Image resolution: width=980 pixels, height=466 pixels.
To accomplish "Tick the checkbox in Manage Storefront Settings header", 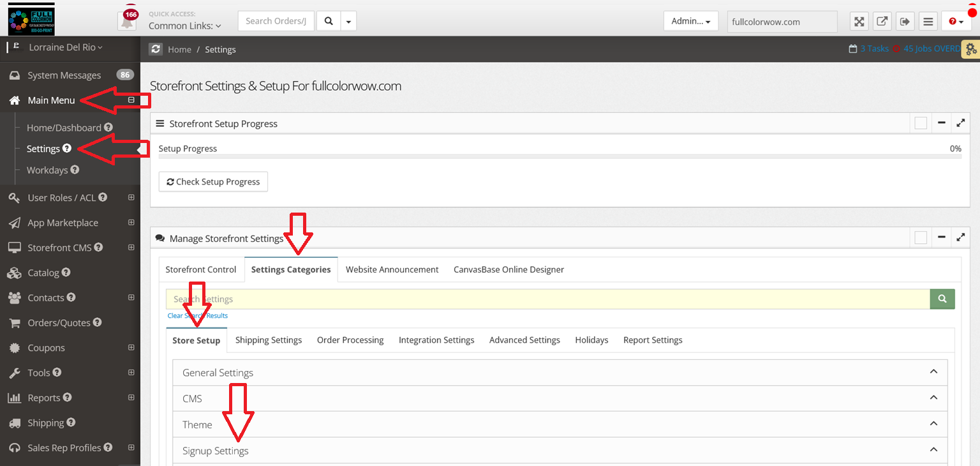I will pyautogui.click(x=921, y=237).
